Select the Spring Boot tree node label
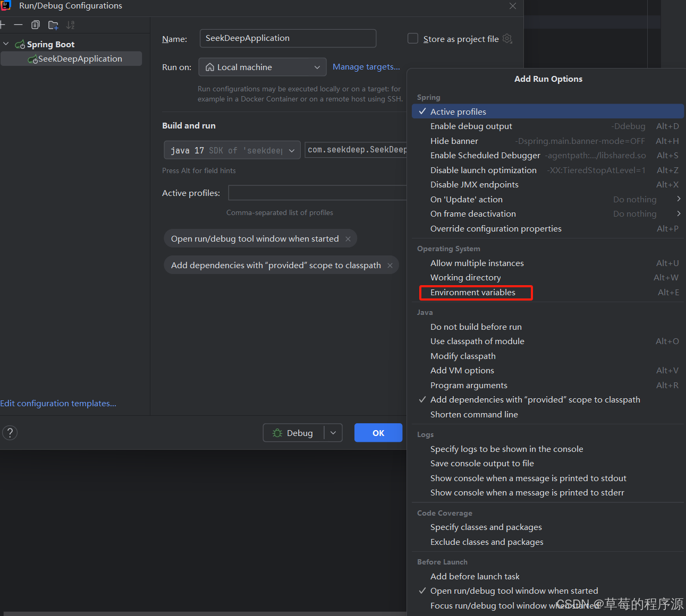686x616 pixels. coord(50,45)
